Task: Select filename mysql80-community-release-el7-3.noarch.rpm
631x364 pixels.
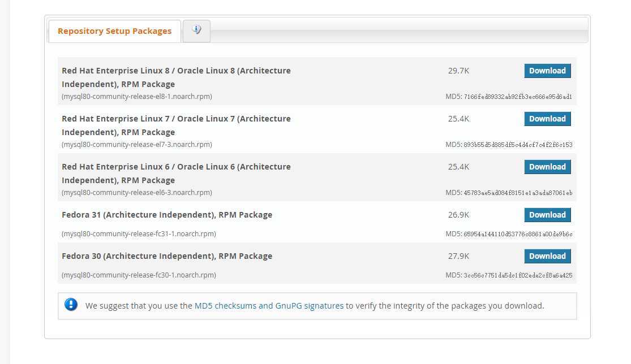Action: pos(137,144)
